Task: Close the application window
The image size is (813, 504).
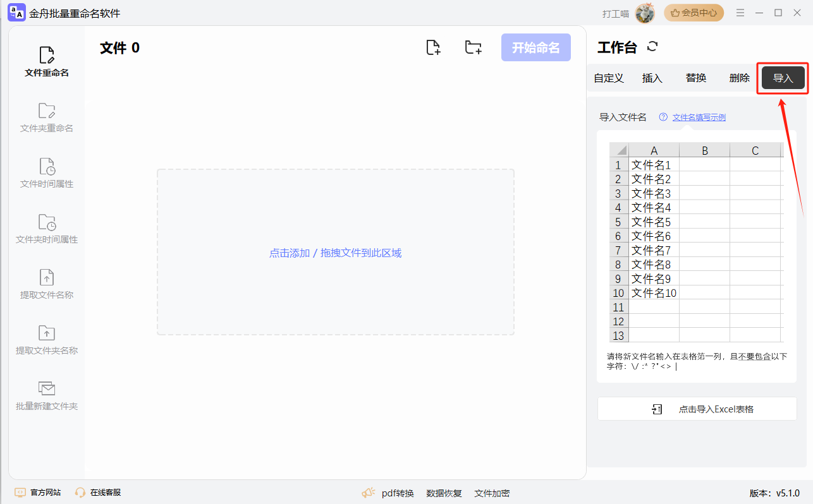Action: point(797,13)
